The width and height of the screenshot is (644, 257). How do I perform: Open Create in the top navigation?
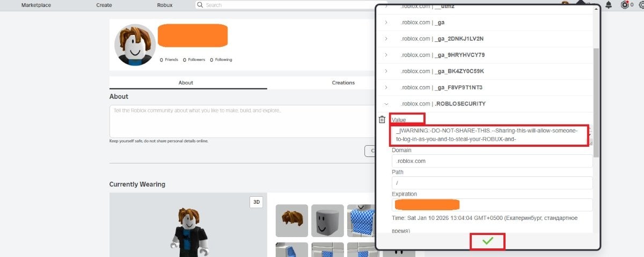pyautogui.click(x=104, y=5)
